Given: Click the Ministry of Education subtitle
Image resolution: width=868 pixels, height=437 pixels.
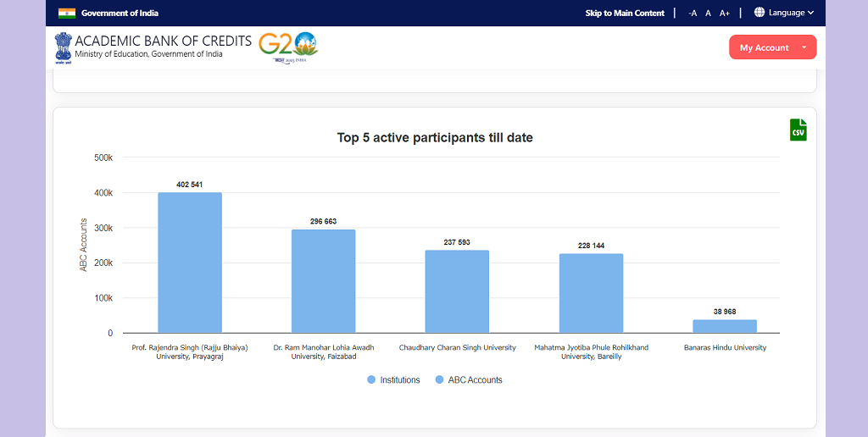Looking at the screenshot, I should (149, 54).
